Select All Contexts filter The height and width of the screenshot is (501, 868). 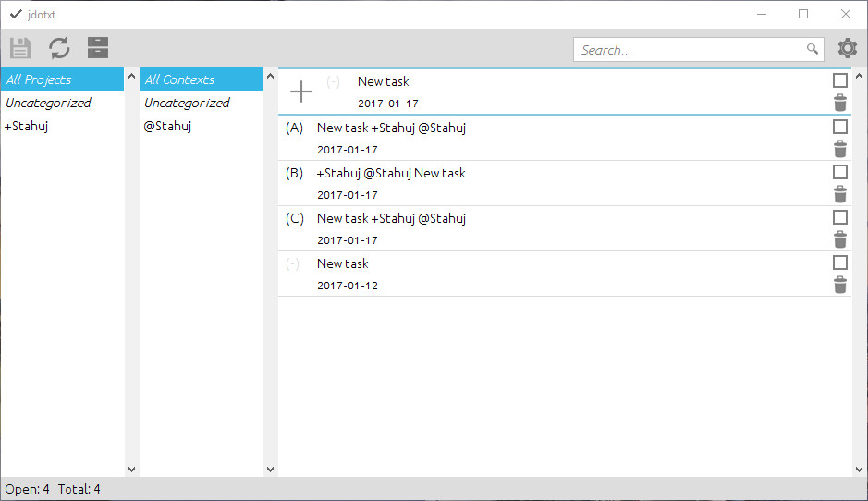click(x=201, y=79)
